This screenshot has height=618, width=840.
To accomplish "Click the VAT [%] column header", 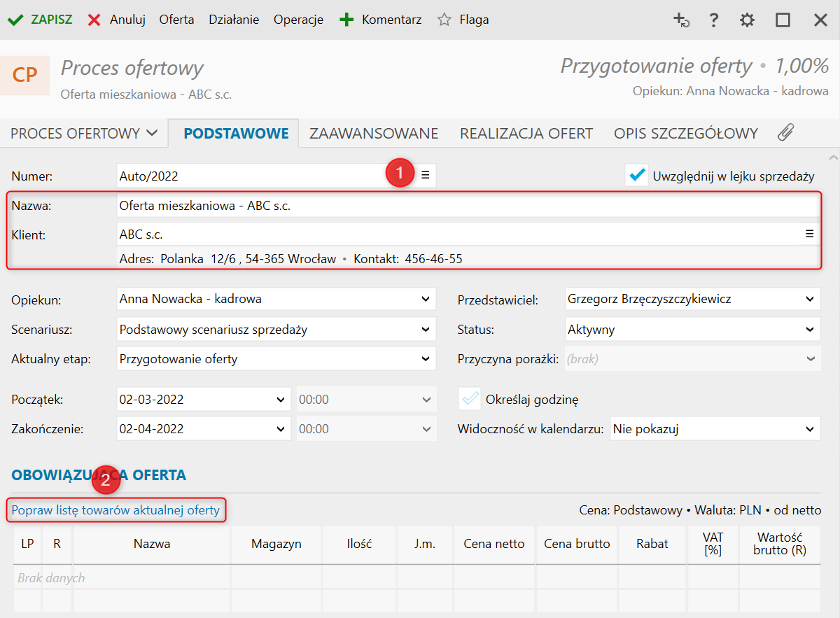I will (713, 544).
